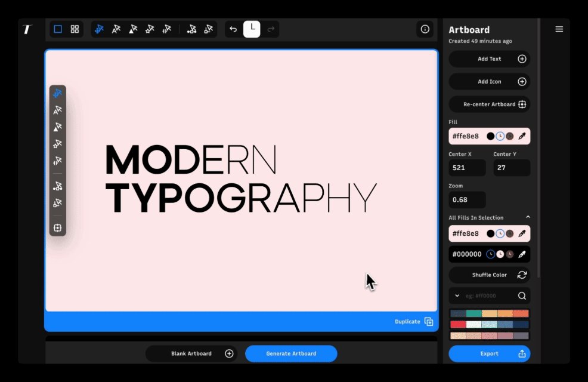Use eyedropper on #ffe8e8 under All Fills
The image size is (588, 382).
point(522,233)
